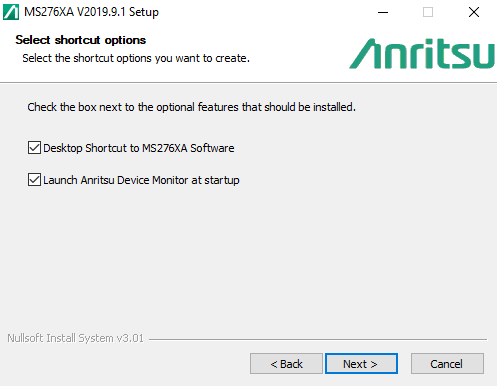This screenshot has width=497, height=386.
Task: Close the MS276XA Setup window
Action: (474, 12)
